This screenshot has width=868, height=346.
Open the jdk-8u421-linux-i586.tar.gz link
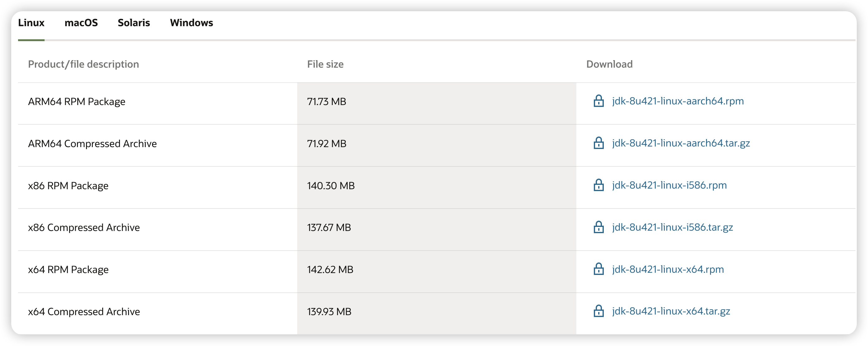coord(672,227)
